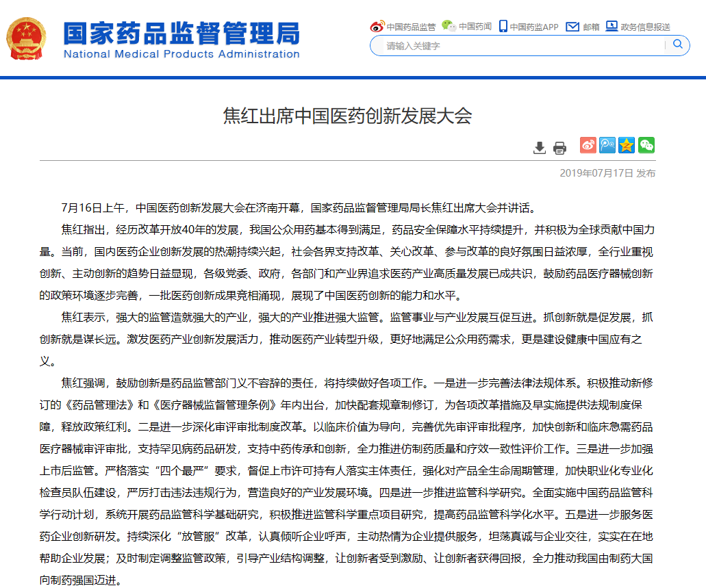Open the 中国药品监管 link
The height and width of the screenshot is (588, 706).
411,27
